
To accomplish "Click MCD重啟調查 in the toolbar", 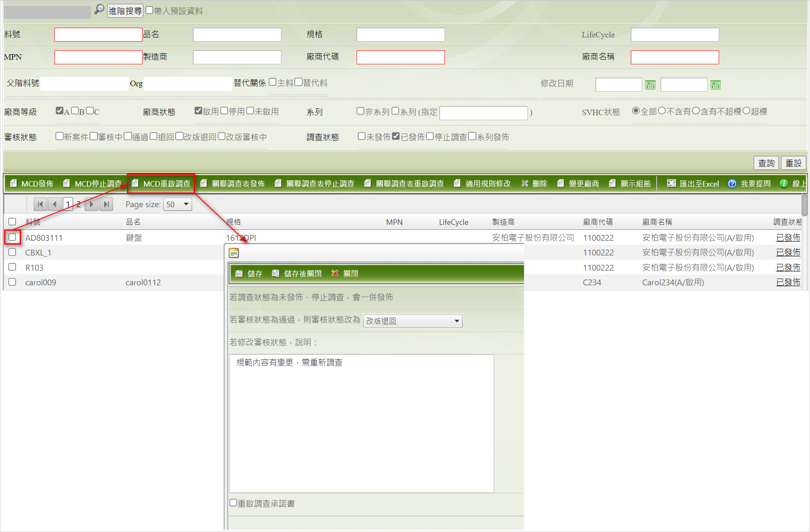I will coord(161,184).
